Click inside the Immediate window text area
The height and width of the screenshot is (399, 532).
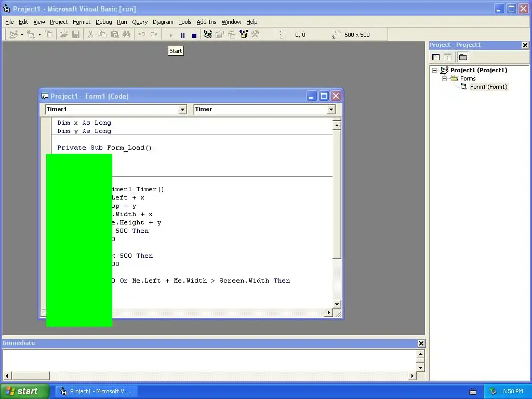(x=209, y=361)
